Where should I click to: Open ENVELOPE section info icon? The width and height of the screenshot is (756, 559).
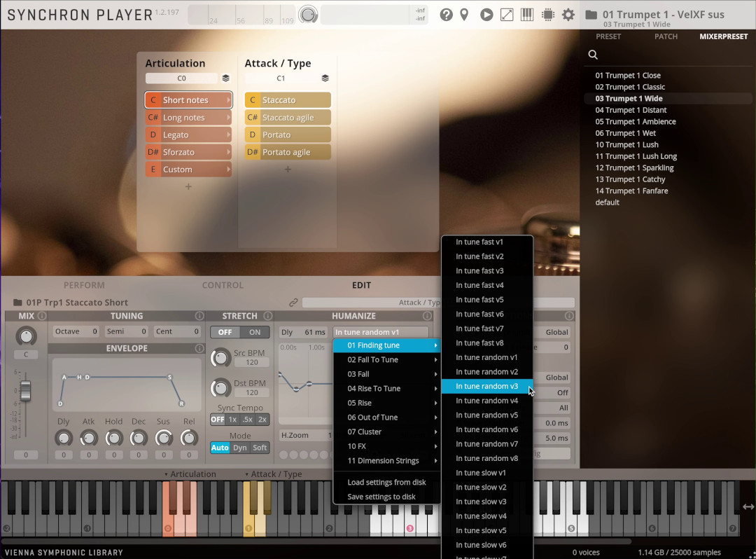[199, 348]
